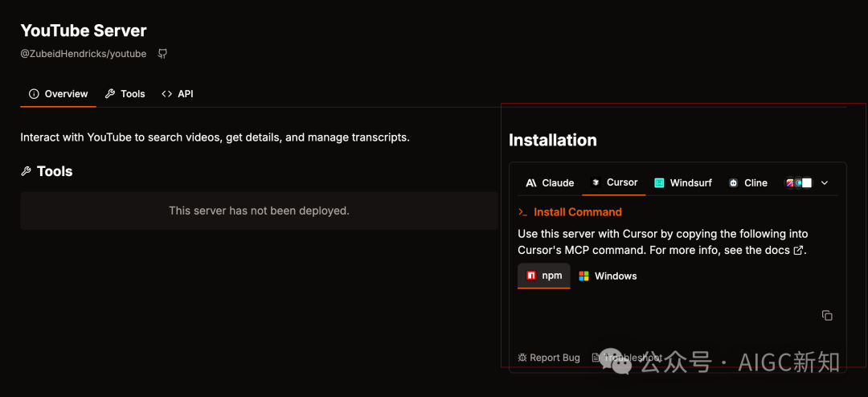Viewport: 868px width, 397px height.
Task: Open the docs external link
Action: point(798,250)
